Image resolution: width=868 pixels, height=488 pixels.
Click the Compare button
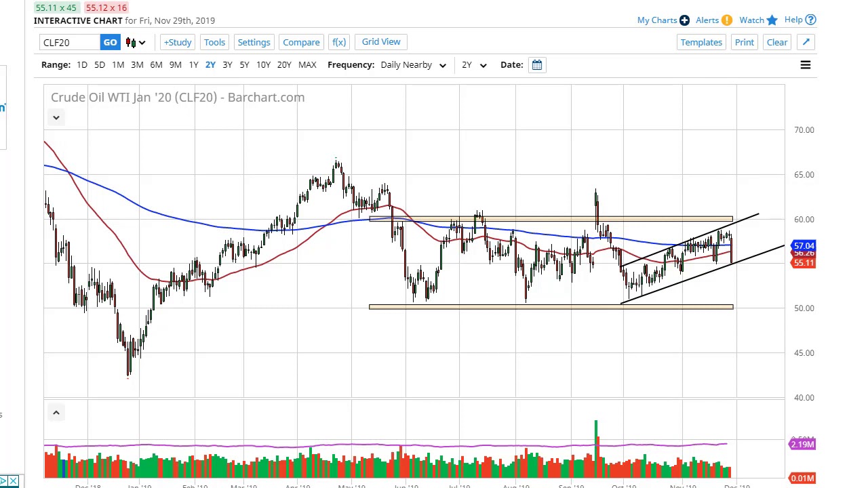pyautogui.click(x=301, y=42)
